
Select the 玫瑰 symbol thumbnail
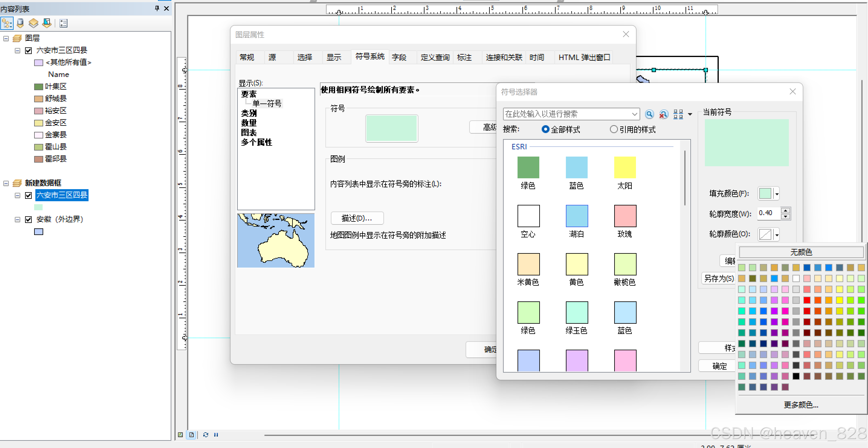tap(625, 216)
